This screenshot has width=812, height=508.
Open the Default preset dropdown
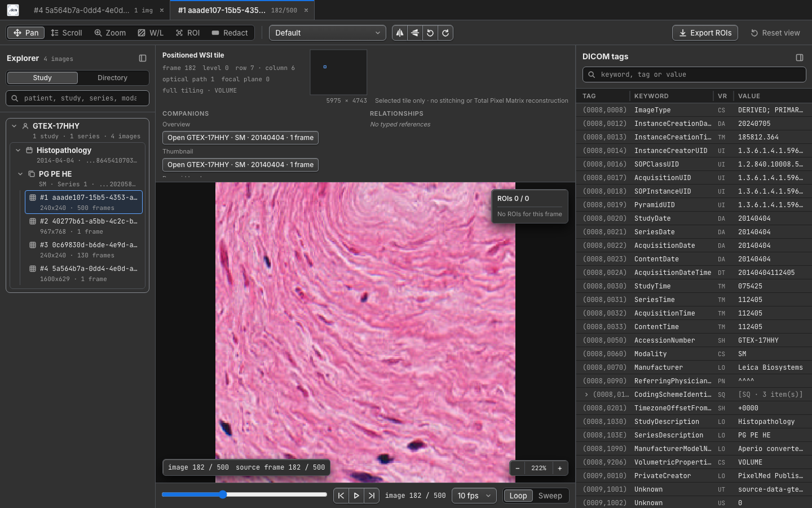pos(328,33)
